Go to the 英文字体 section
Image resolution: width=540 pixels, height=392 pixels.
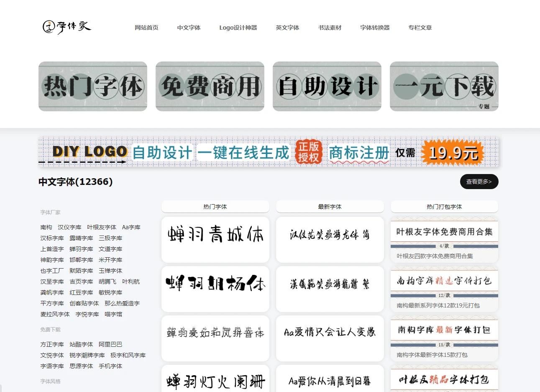[x=287, y=28]
